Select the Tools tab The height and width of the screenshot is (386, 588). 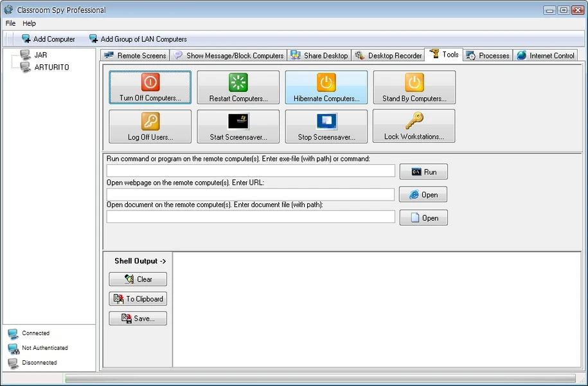coord(444,55)
